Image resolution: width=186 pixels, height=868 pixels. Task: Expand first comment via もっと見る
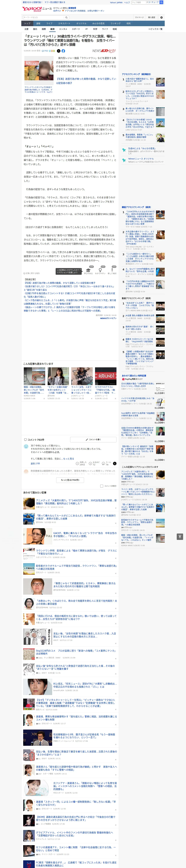pos(69,459)
